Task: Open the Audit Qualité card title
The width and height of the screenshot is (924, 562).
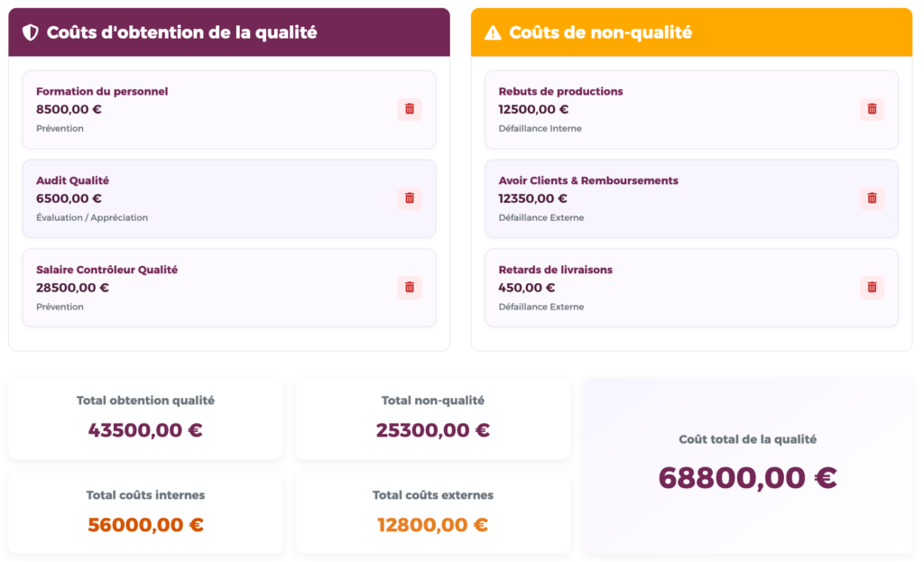Action: click(x=72, y=180)
